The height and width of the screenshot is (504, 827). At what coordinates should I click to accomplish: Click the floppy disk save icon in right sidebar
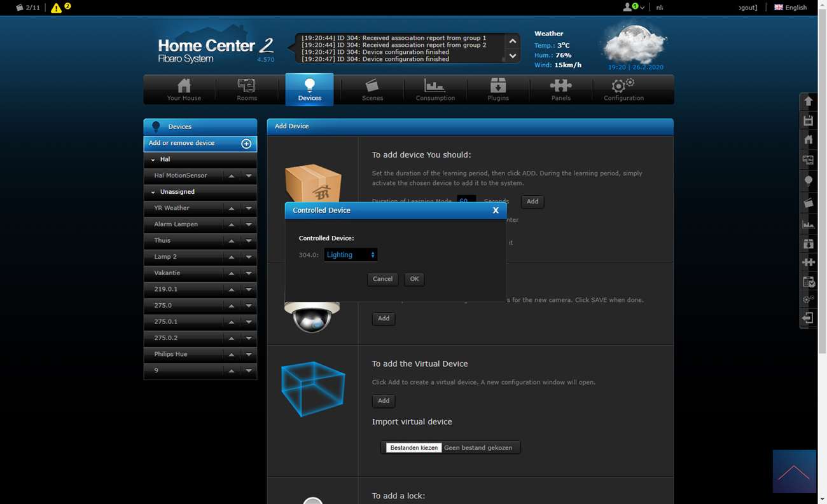tap(808, 121)
